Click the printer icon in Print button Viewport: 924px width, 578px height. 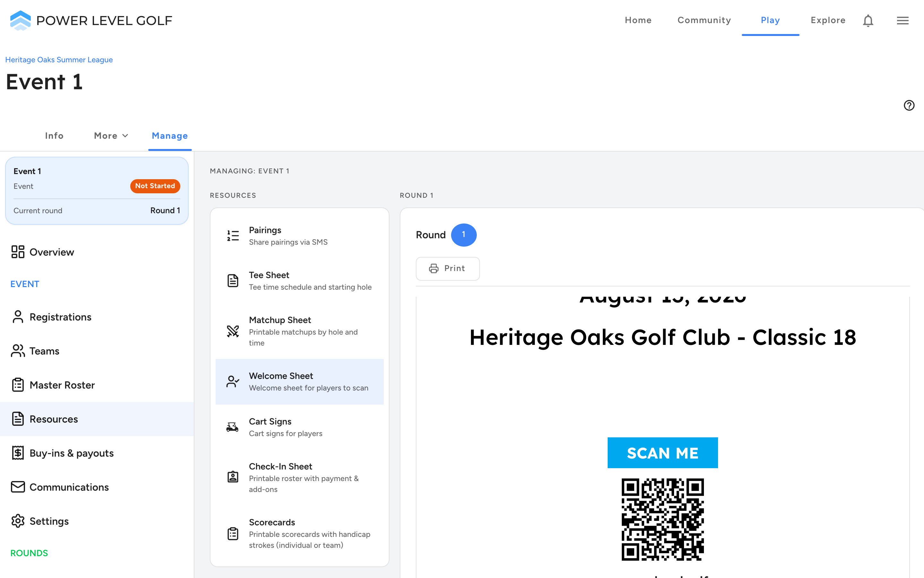tap(434, 268)
